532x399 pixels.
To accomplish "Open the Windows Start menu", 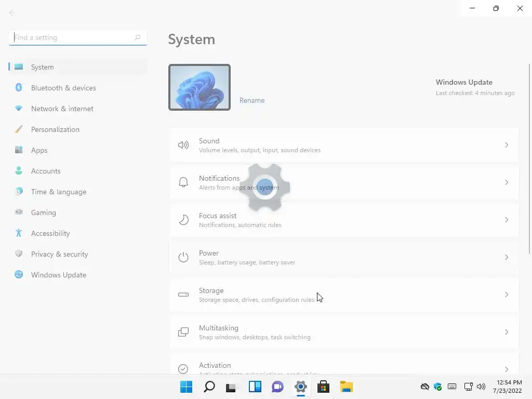I will coord(186,387).
